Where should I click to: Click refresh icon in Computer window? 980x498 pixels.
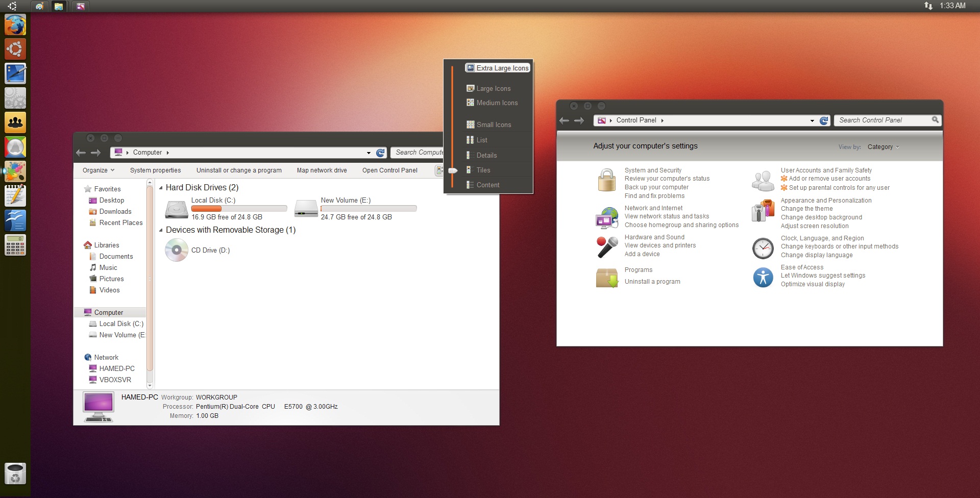coord(380,153)
